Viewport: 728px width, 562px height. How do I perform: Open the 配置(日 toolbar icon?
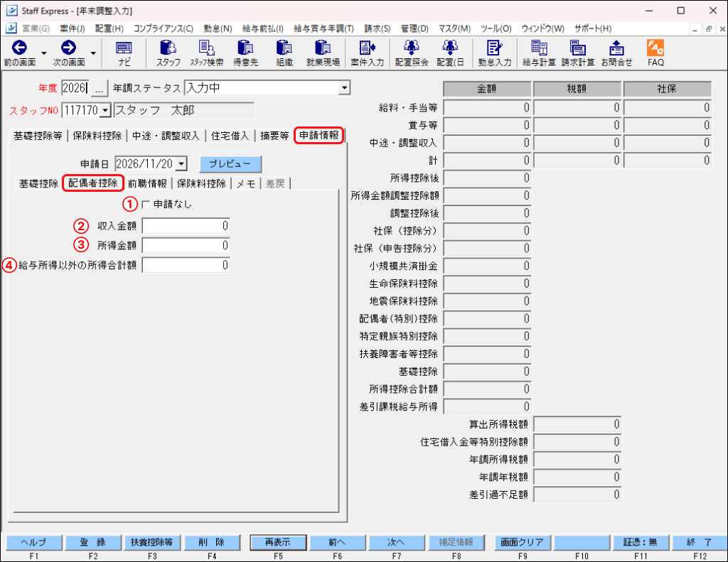tap(450, 53)
